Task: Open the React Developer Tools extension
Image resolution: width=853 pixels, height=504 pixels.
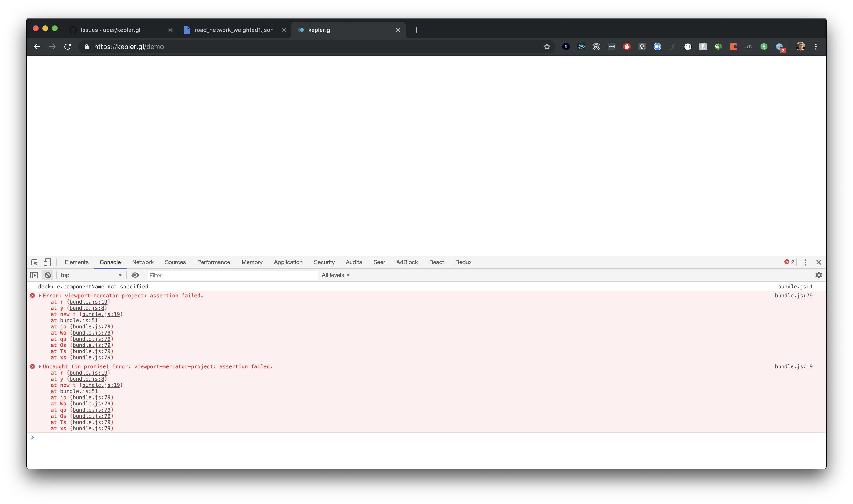Action: click(581, 47)
